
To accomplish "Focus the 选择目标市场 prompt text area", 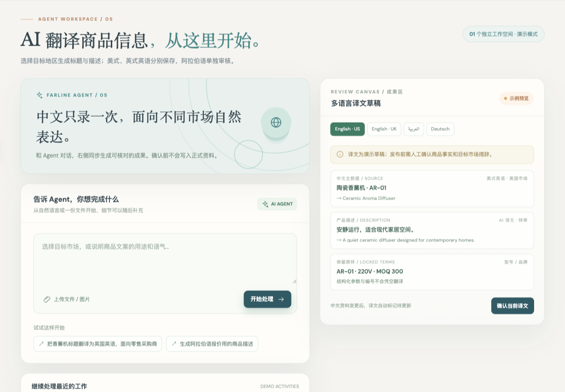I will point(165,259).
